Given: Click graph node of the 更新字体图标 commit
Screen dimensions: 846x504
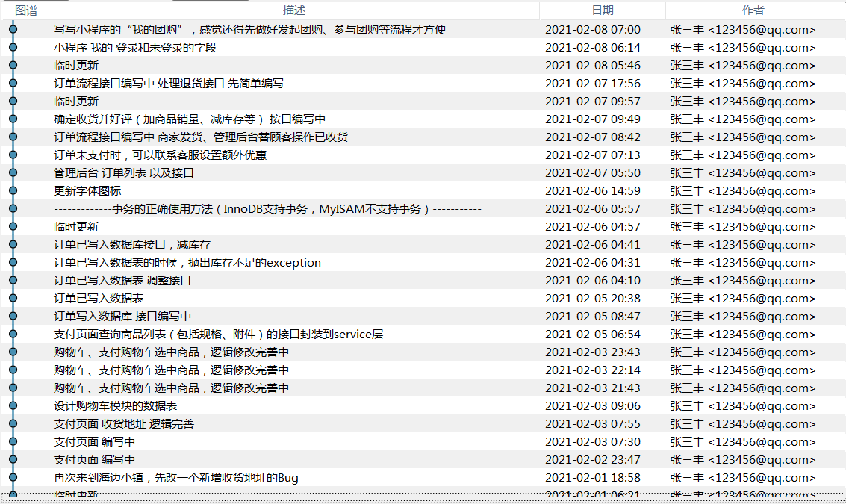Looking at the screenshot, I should click(x=13, y=191).
